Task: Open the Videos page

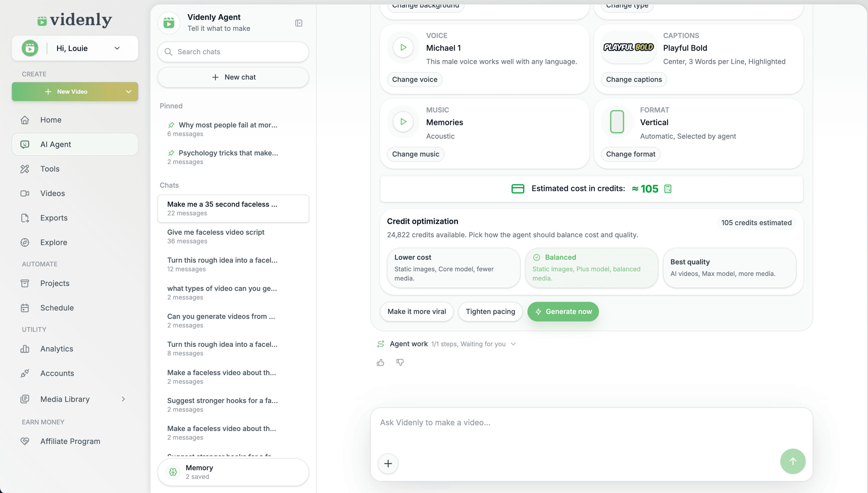Action: click(x=75, y=193)
